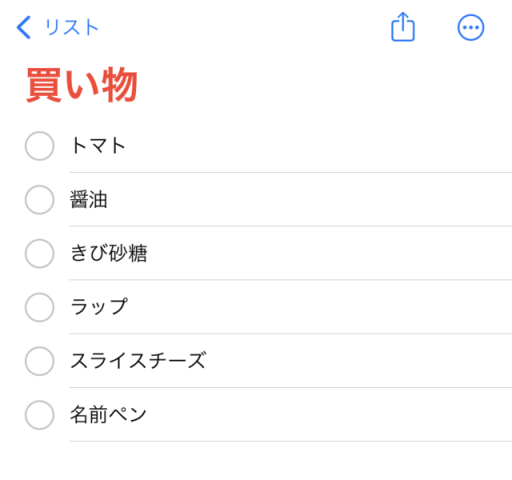Tick the circle beside ラップ
The width and height of the screenshot is (512, 480).
(39, 307)
